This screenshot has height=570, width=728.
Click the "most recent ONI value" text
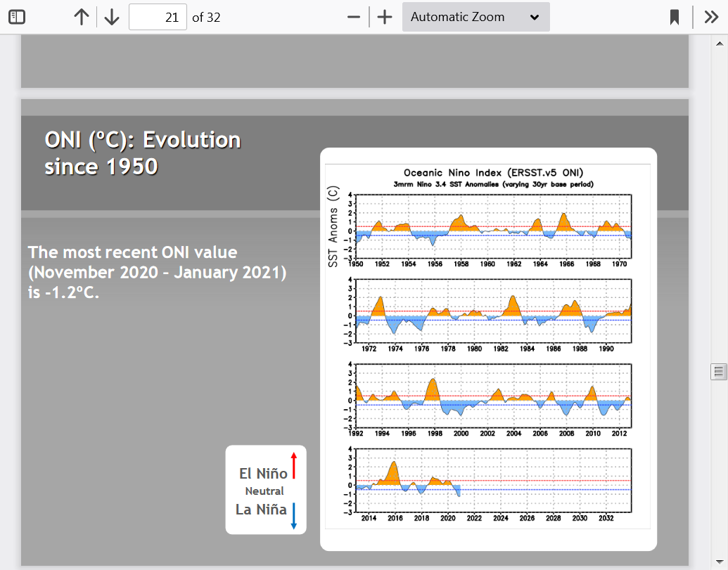pyautogui.click(x=157, y=272)
